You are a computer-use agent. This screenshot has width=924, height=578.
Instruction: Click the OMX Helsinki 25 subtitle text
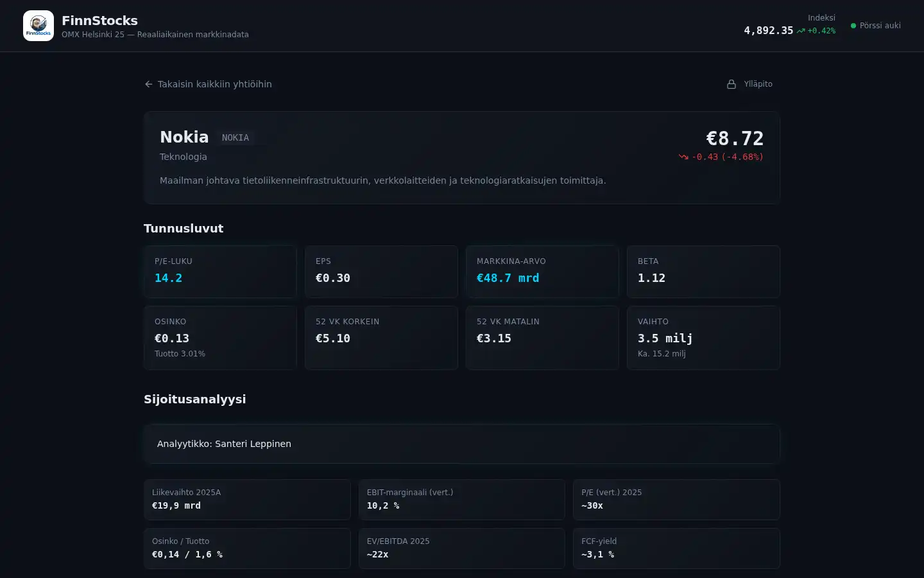pyautogui.click(x=155, y=35)
